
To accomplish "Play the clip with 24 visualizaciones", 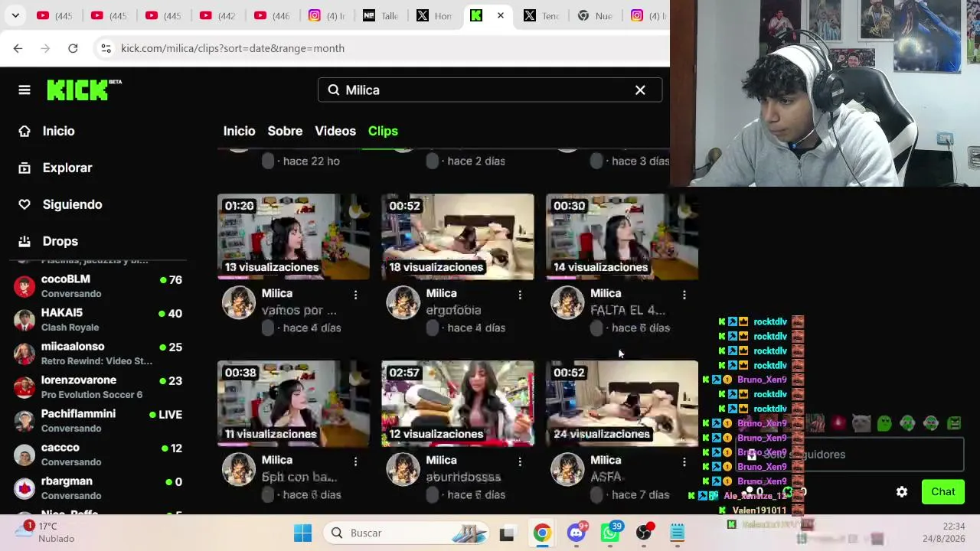I will tap(622, 403).
